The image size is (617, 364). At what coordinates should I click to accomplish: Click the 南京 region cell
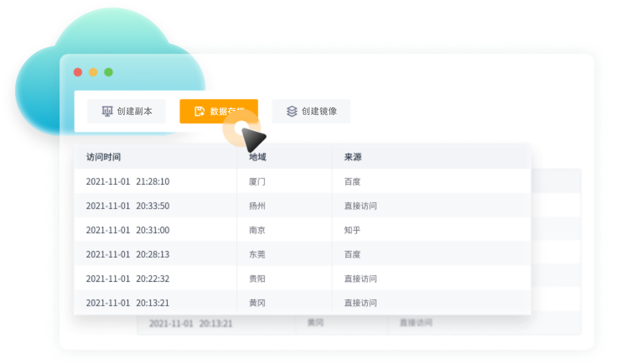click(x=257, y=230)
